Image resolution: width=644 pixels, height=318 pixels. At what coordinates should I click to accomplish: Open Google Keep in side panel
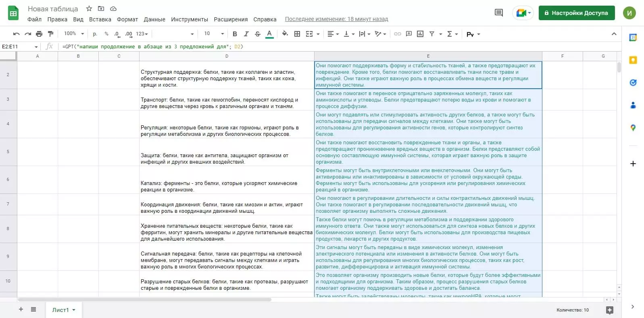pos(633,60)
